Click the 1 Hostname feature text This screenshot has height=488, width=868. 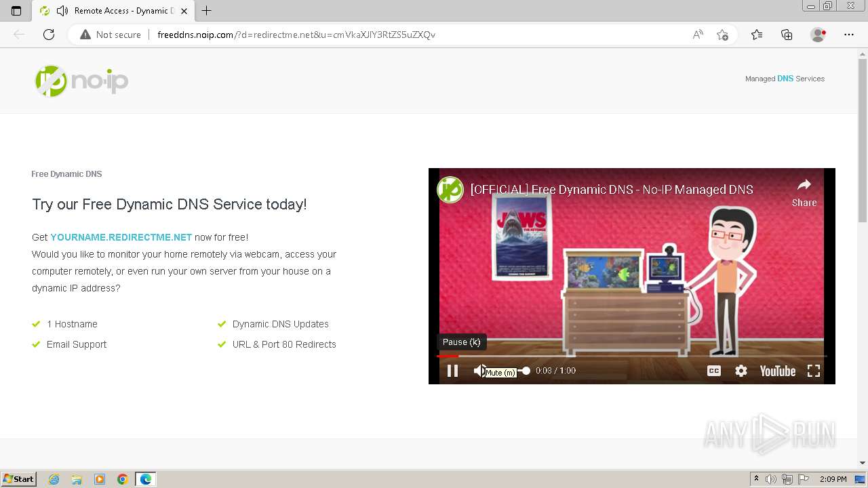72,324
